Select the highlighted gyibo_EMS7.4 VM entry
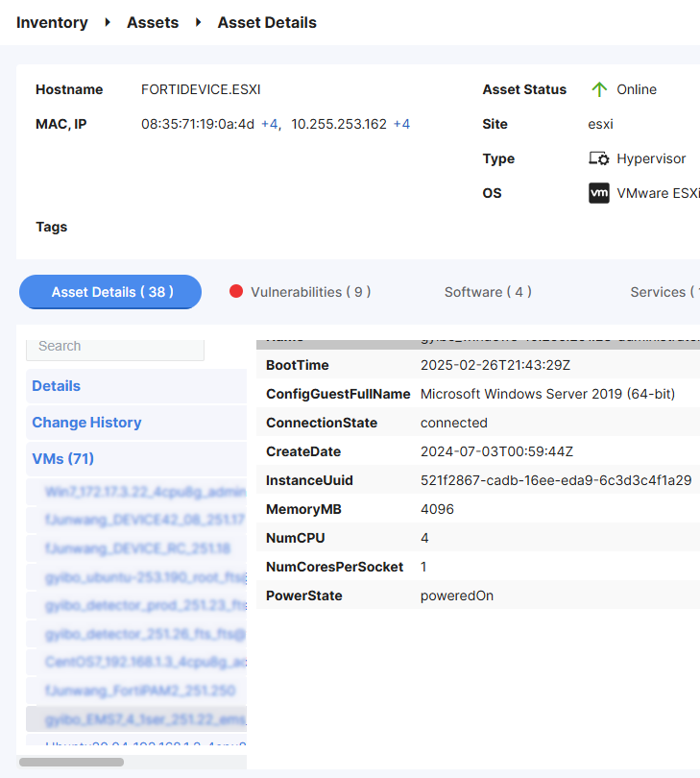 (x=136, y=719)
